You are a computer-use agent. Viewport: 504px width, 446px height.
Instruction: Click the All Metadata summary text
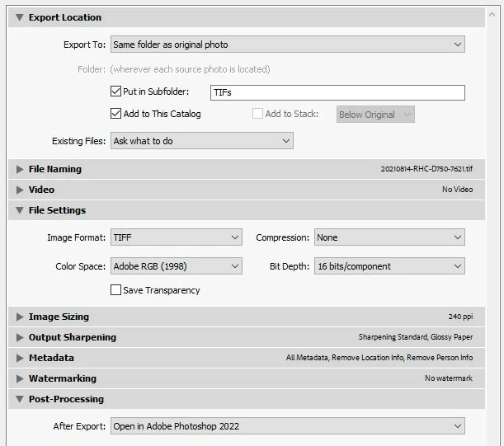pos(379,358)
